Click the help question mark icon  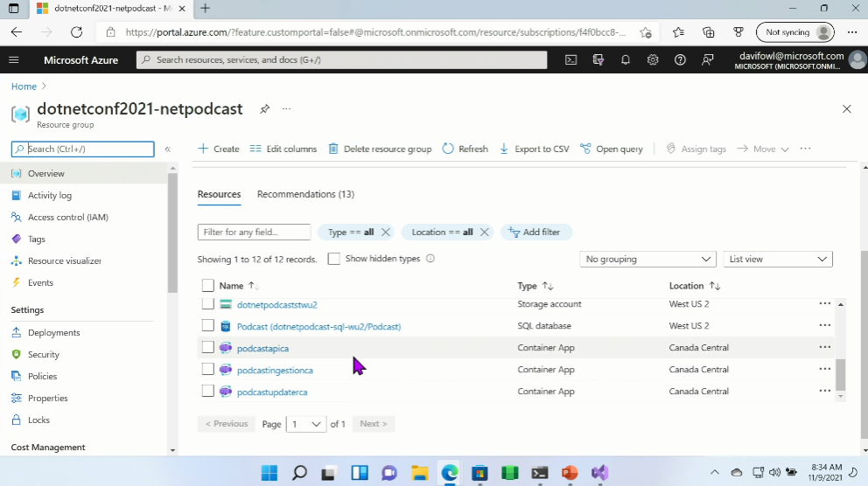tap(680, 60)
